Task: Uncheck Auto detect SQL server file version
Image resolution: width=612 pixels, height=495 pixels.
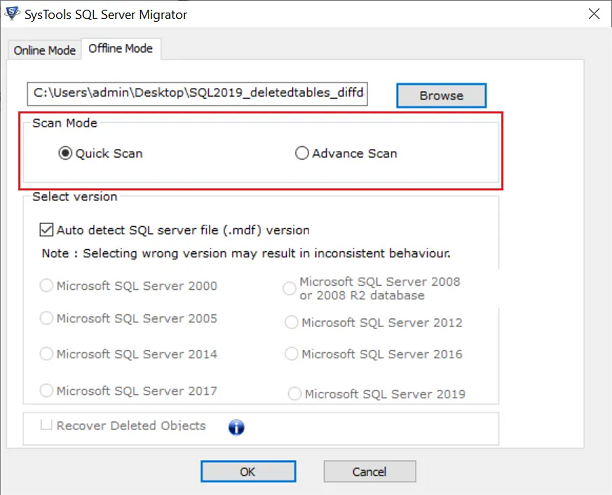Action: click(46, 230)
